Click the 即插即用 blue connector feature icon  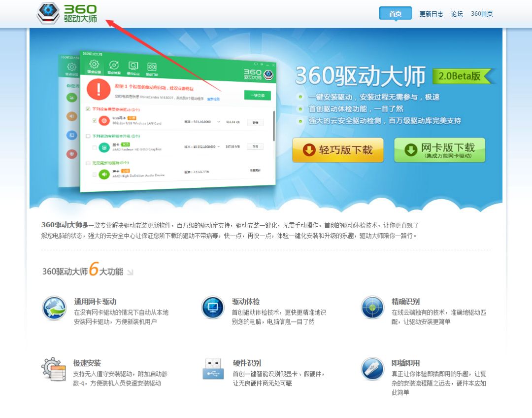coord(372,369)
